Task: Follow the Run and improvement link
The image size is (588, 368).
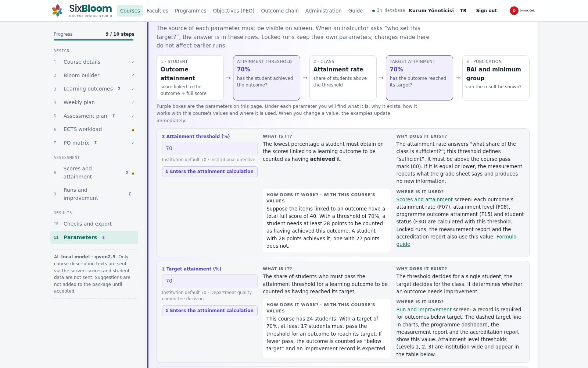Action: pos(424,309)
